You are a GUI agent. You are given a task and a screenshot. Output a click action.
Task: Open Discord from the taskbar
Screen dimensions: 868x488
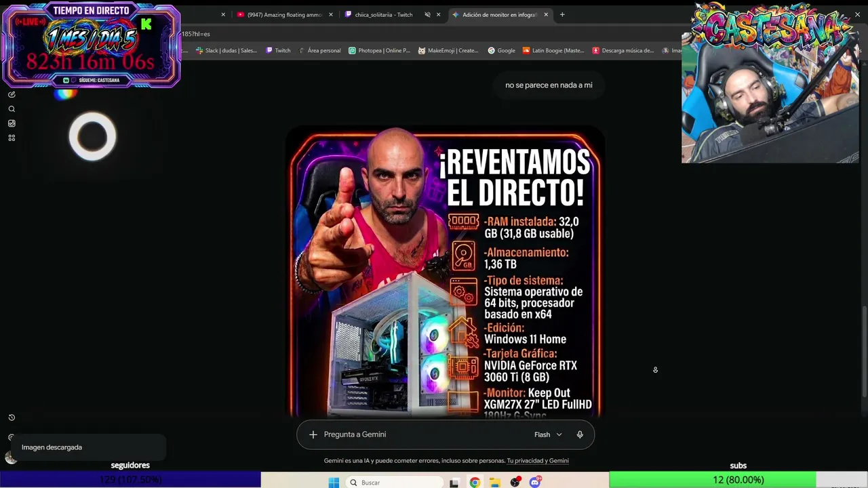535,483
